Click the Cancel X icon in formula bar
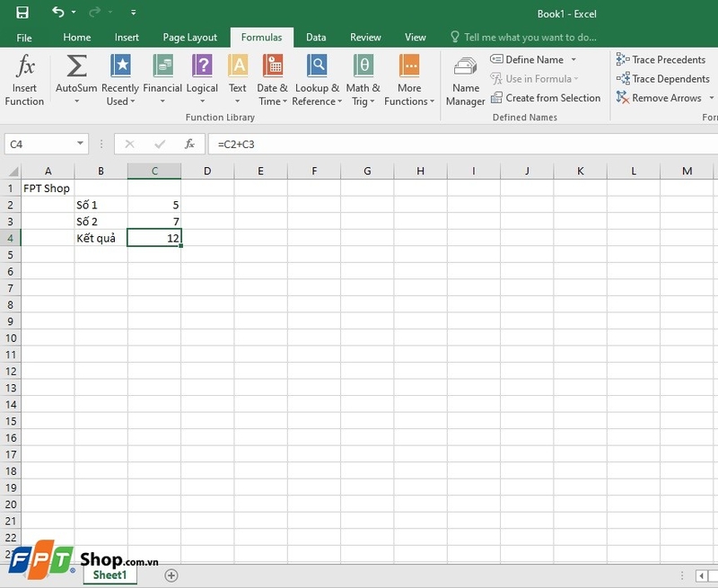The image size is (718, 588). click(x=129, y=145)
